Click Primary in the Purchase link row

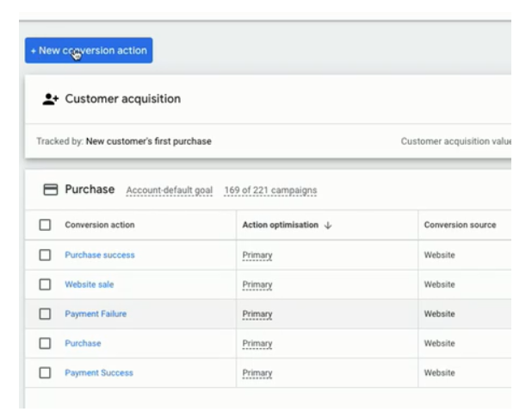(257, 344)
